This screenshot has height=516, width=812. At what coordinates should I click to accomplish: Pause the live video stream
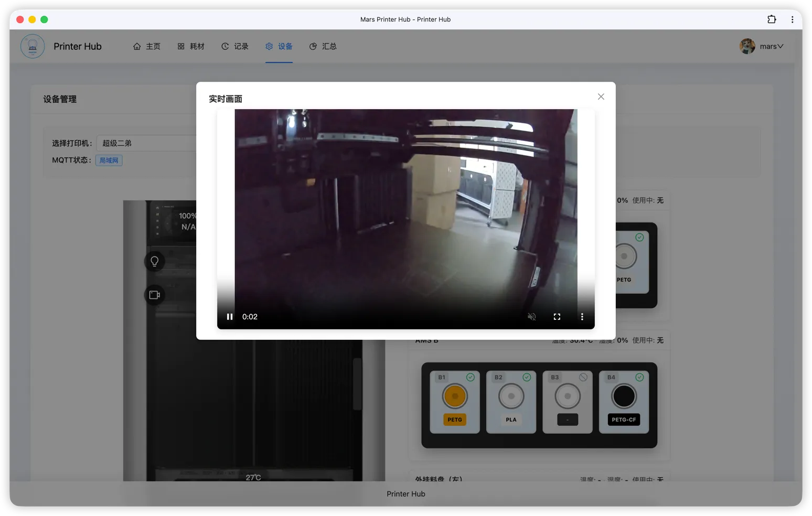tap(230, 317)
